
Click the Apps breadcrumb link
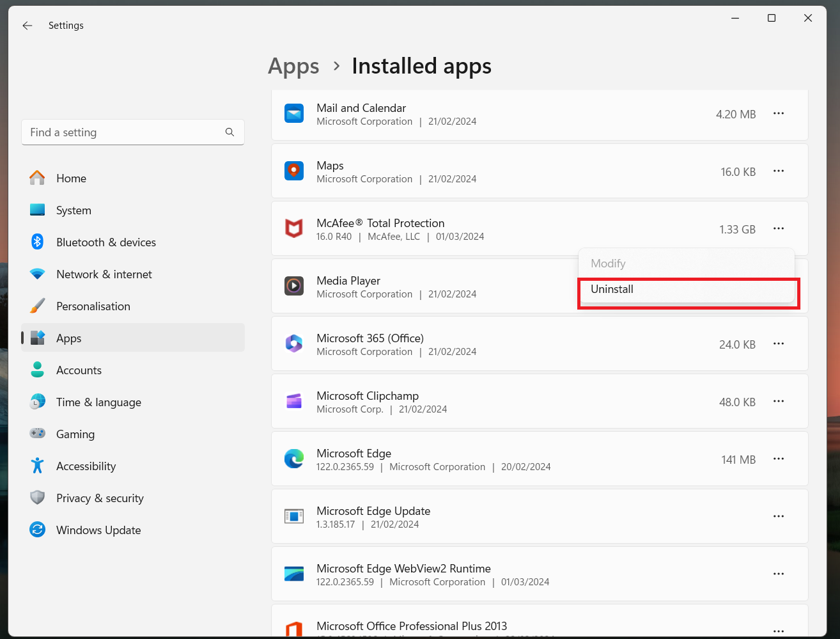293,67
